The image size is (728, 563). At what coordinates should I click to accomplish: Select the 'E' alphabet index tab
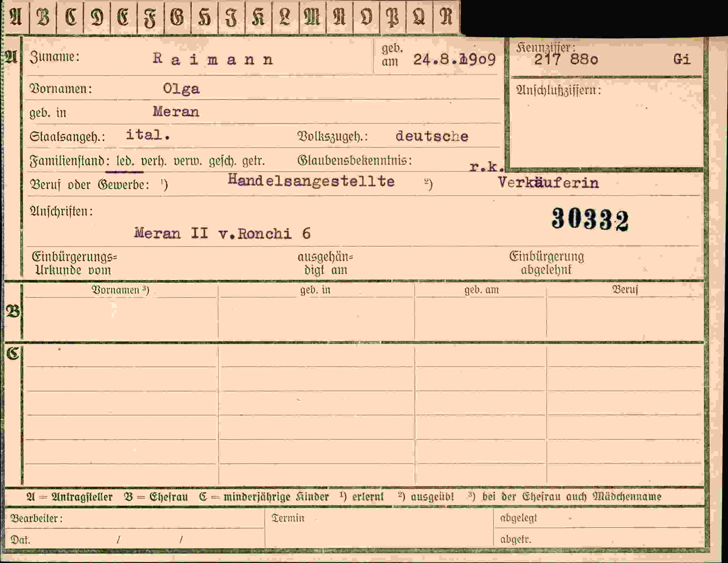click(x=123, y=17)
